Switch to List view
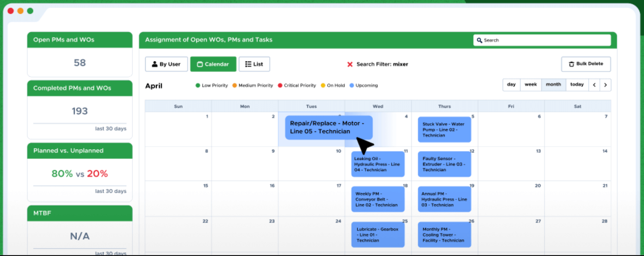The image size is (644, 256). coord(254,64)
